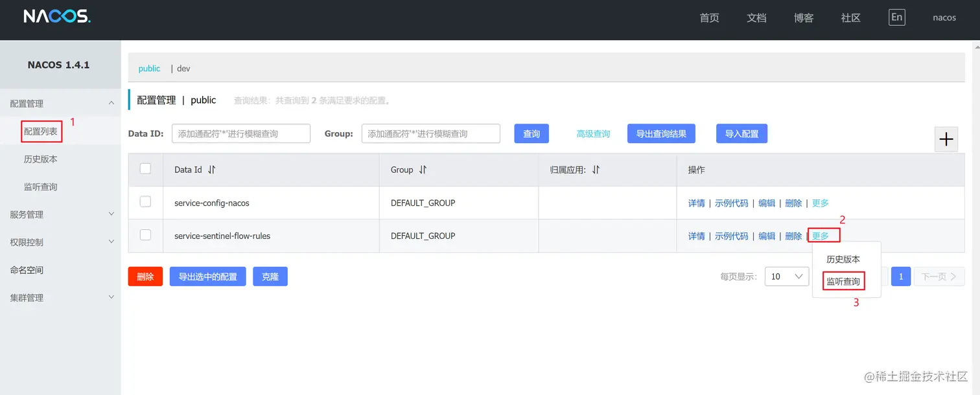The image size is (980, 395).
Task: Open 监听查询 in the sidebar
Action: [x=41, y=187]
